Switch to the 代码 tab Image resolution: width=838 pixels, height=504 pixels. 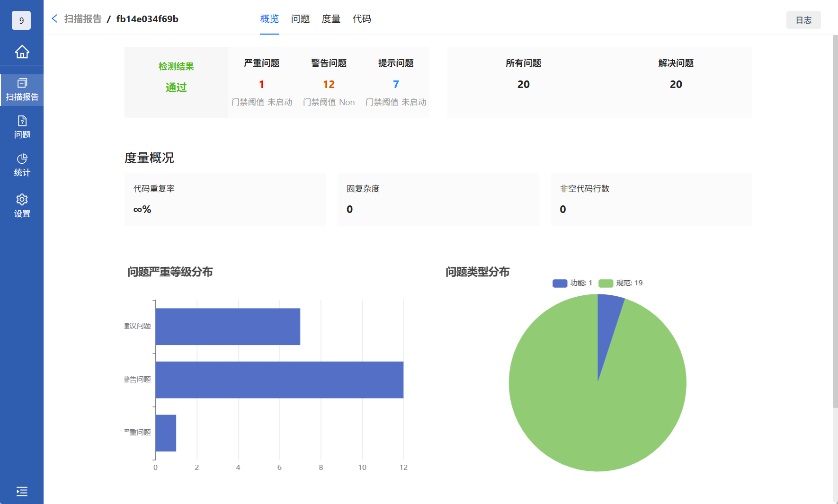click(x=362, y=19)
